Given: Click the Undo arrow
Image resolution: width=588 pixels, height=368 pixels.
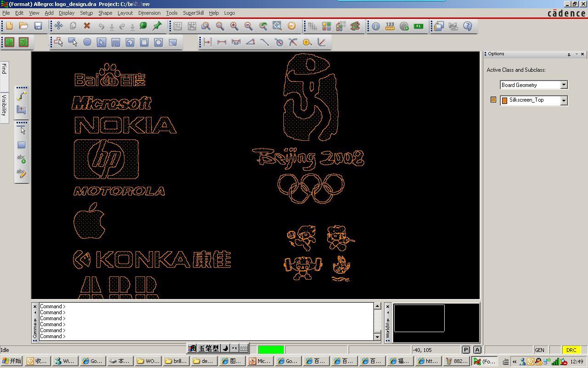Looking at the screenshot, I should pos(102,26).
